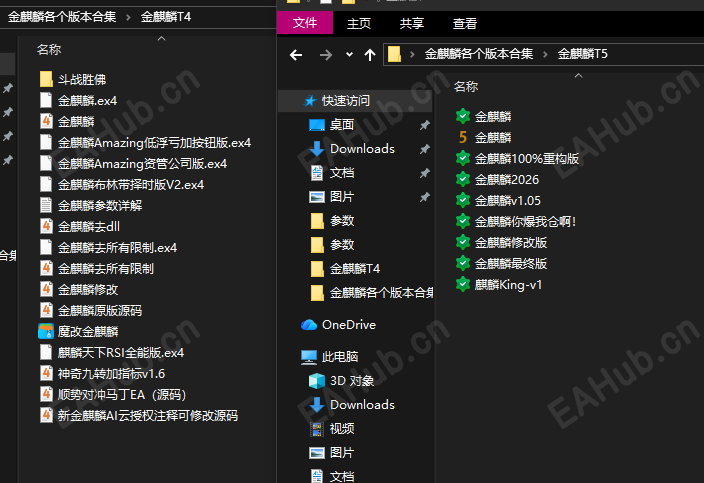Select 麒麟King-v1 file
Screen dimensions: 704x483
(x=499, y=285)
